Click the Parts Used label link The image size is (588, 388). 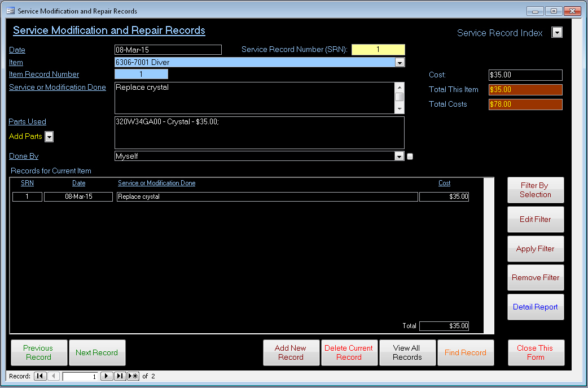(x=28, y=121)
